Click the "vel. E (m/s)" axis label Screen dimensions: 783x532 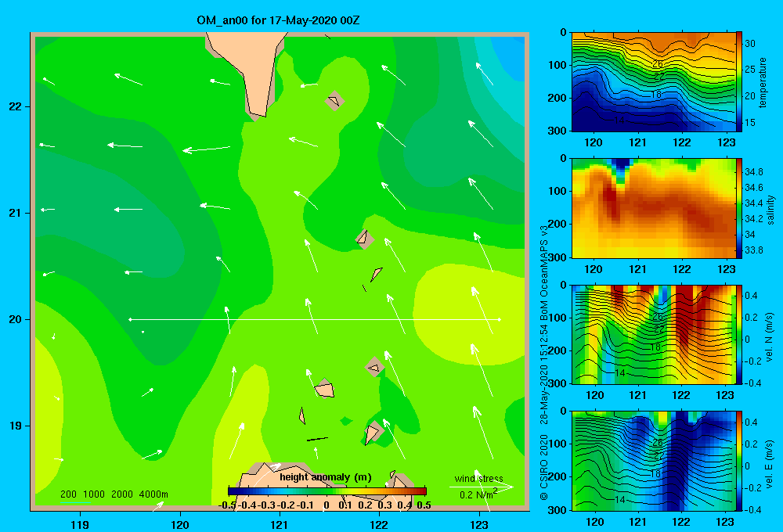(x=770, y=463)
